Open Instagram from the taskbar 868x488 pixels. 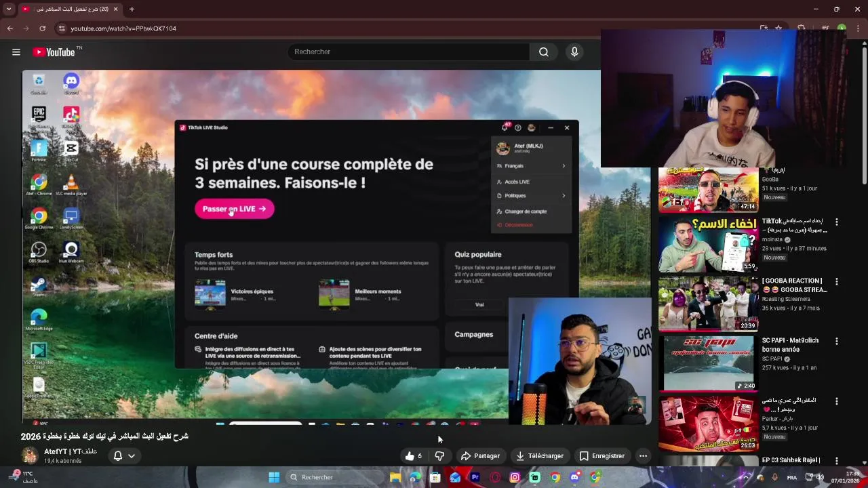click(515, 477)
